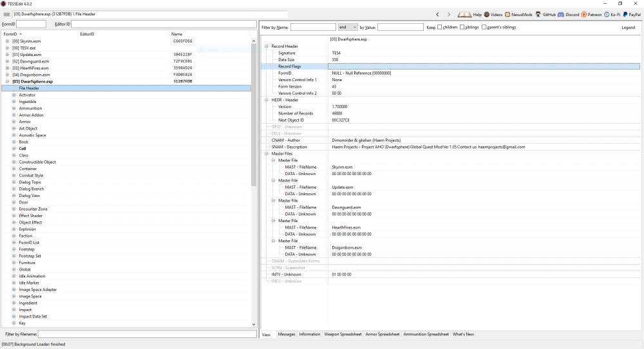Viewport: 644px width, 349px height.
Task: Switch to the View tab
Action: [266, 335]
